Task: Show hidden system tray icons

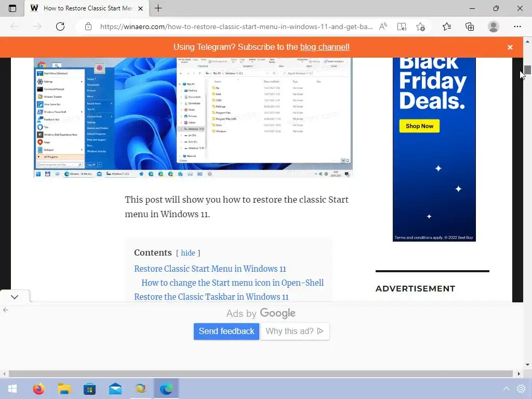Action: tap(506, 389)
